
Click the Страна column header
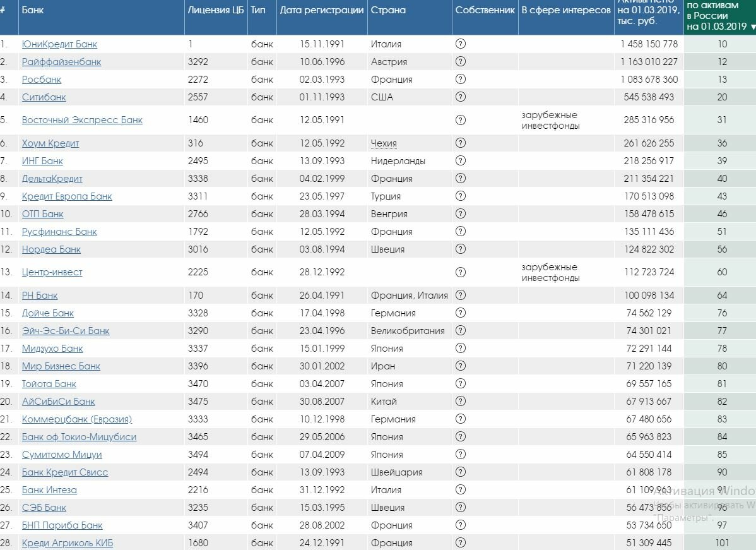[x=388, y=10]
